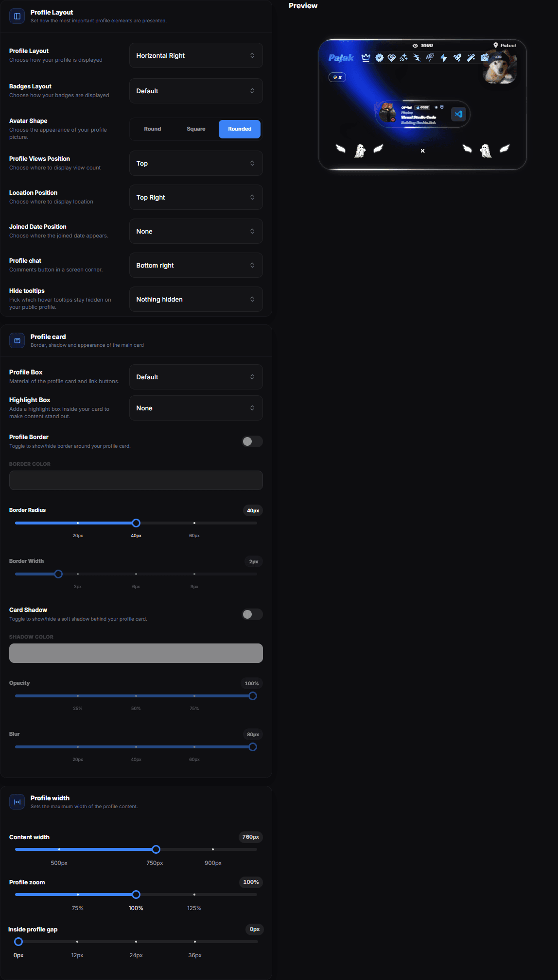Click the verified checkmark badge in preview

(x=379, y=58)
